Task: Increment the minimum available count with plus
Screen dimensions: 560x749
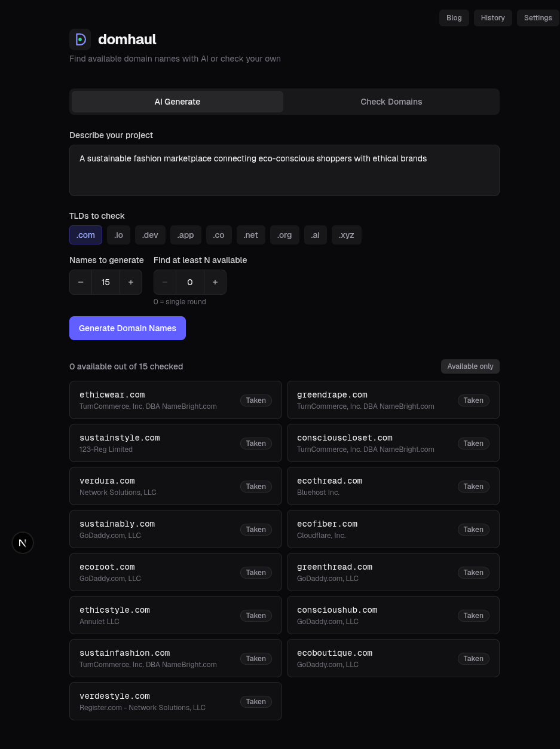Action: coord(215,282)
